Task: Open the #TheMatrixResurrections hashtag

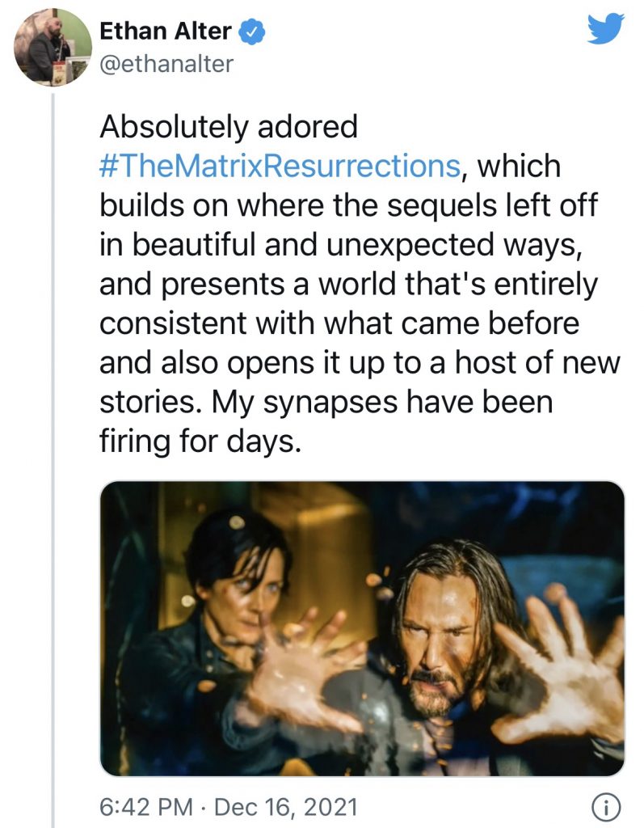Action: (280, 167)
